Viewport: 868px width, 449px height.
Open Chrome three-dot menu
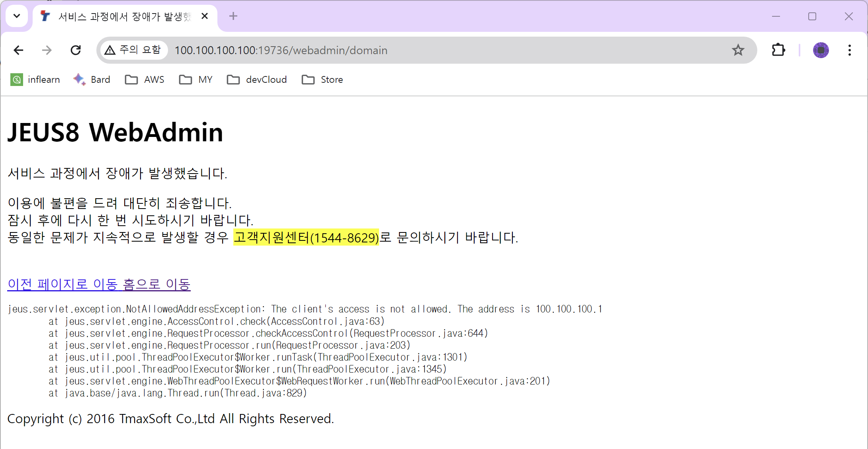[x=849, y=50]
